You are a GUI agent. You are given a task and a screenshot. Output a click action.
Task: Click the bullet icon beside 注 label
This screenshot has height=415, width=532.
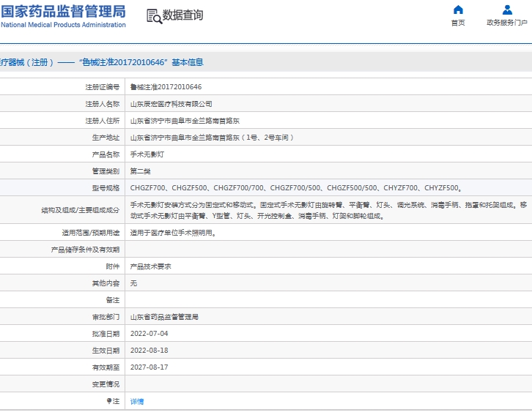[x=109, y=401]
